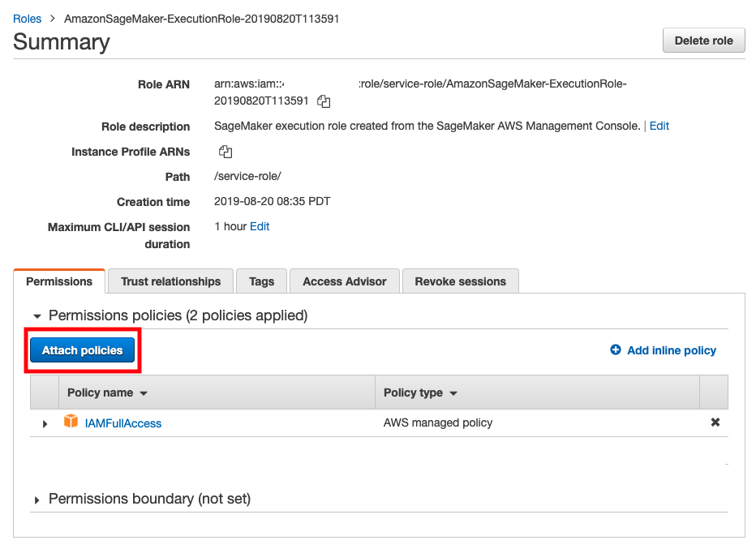Click the Summary page heading
Screen dimensions: 756x549
[61, 42]
